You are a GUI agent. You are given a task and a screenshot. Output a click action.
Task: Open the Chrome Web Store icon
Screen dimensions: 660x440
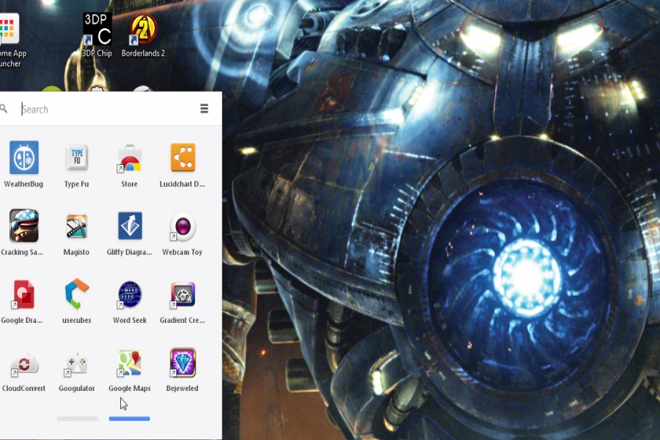(129, 158)
